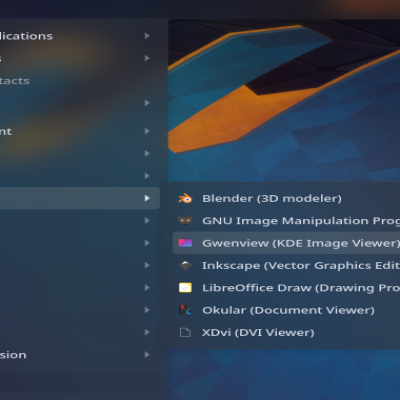Click the Inkscape application icon
This screenshot has width=400, height=400.
coord(185,265)
